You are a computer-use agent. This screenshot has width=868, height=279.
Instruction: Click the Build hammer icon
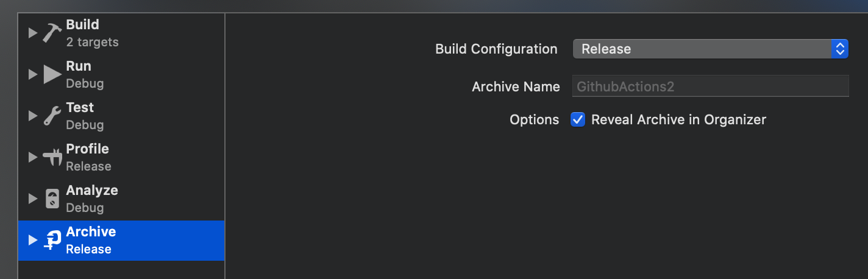coord(52,33)
